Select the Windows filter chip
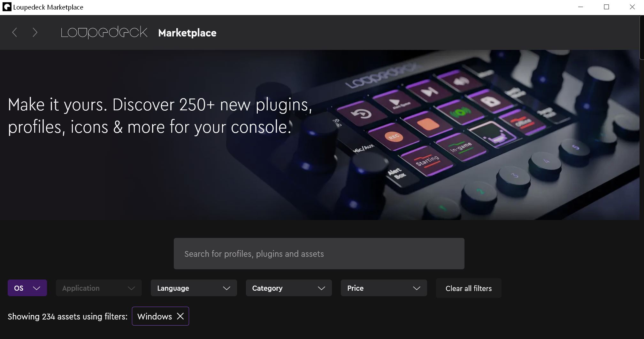The width and height of the screenshot is (644, 339). [155, 316]
